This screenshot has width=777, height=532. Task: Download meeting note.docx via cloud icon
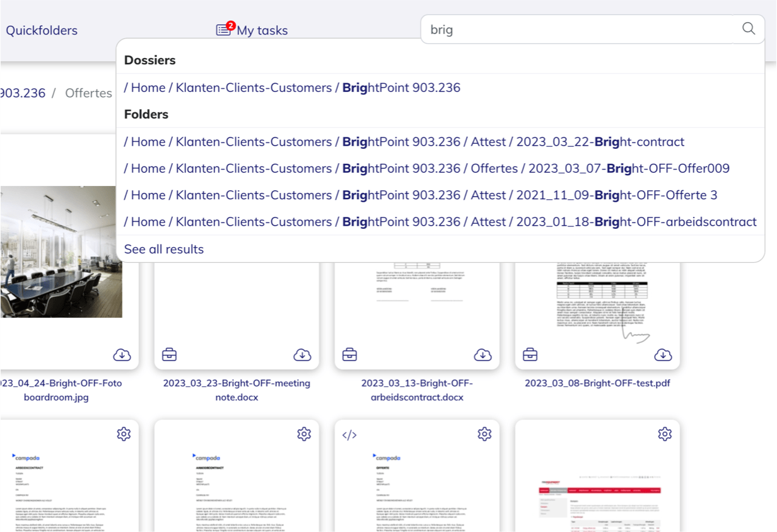(x=302, y=355)
